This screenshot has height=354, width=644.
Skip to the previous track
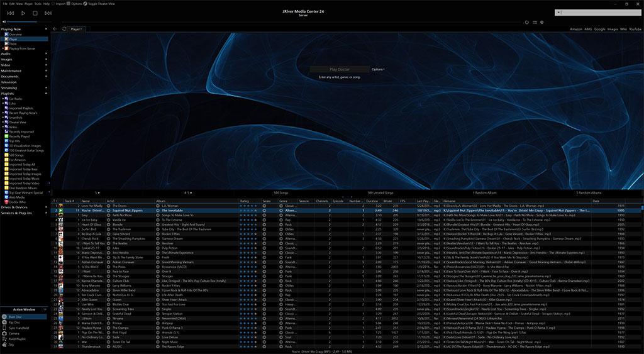11,13
